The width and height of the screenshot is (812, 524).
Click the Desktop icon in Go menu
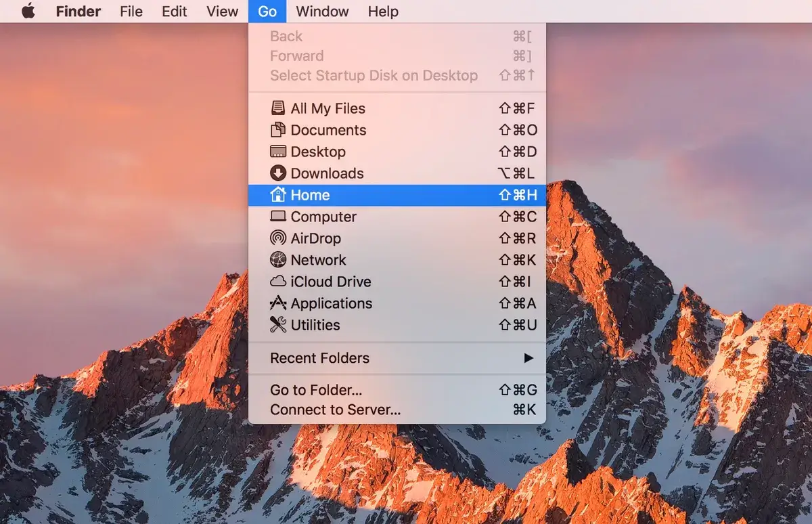[278, 152]
